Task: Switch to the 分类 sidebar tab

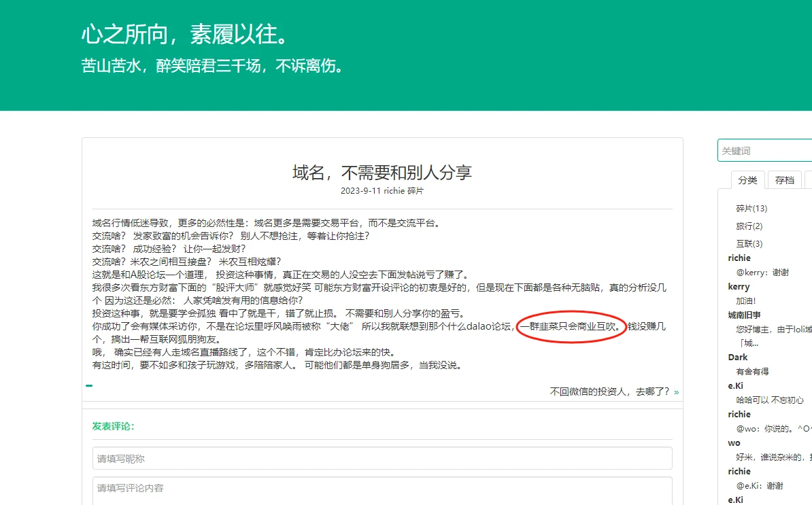Action: (x=747, y=180)
